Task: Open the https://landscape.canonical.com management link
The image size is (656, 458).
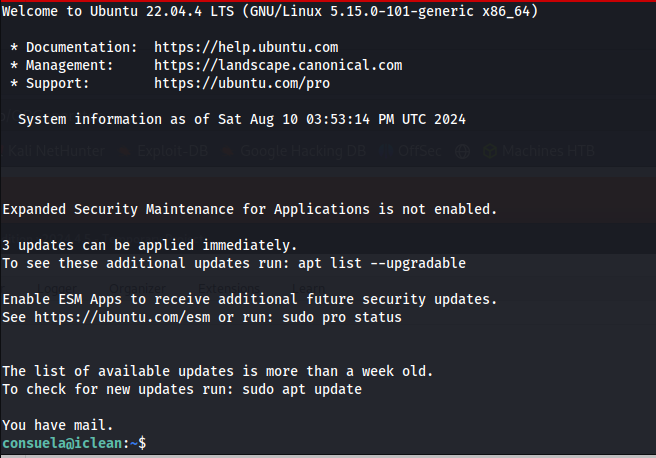Action: [x=278, y=65]
